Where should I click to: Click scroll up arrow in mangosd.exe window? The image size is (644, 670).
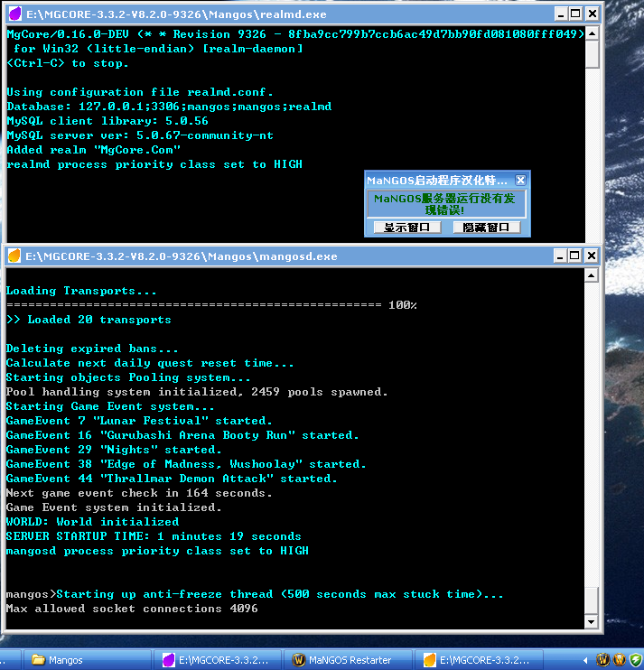coord(591,275)
